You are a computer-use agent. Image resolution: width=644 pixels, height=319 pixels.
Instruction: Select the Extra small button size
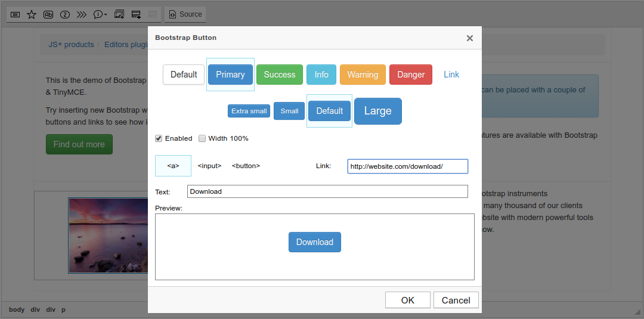click(x=249, y=111)
